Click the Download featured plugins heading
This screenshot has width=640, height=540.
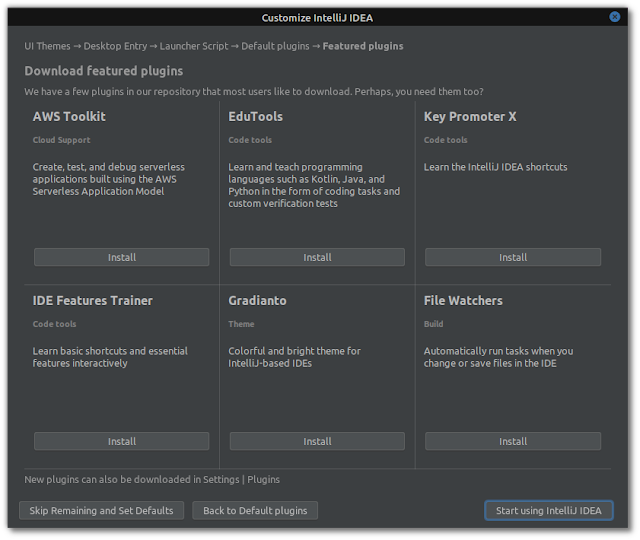tap(104, 71)
